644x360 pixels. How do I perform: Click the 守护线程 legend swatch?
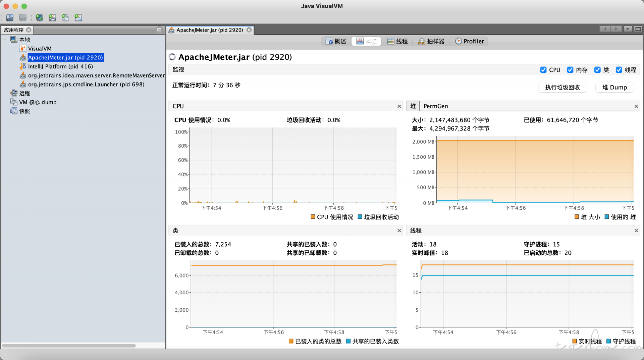pyautogui.click(x=609, y=341)
